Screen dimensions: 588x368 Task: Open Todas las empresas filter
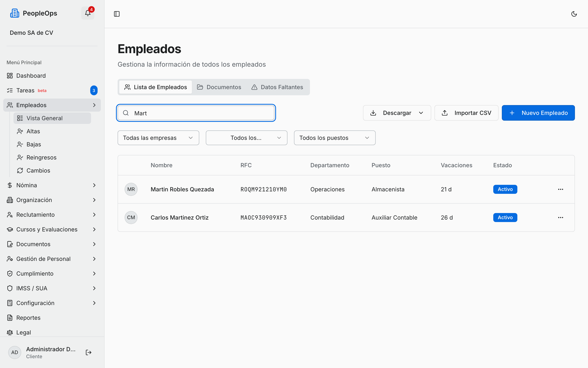click(x=158, y=138)
